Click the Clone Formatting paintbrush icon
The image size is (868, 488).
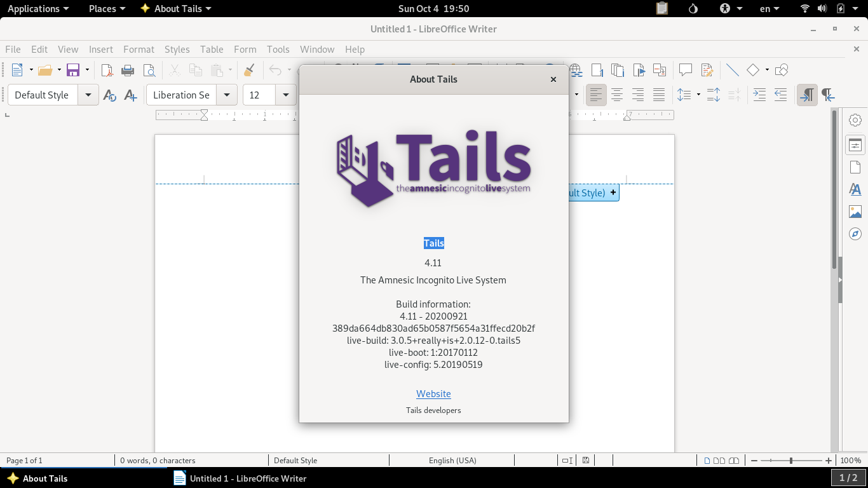pos(250,70)
